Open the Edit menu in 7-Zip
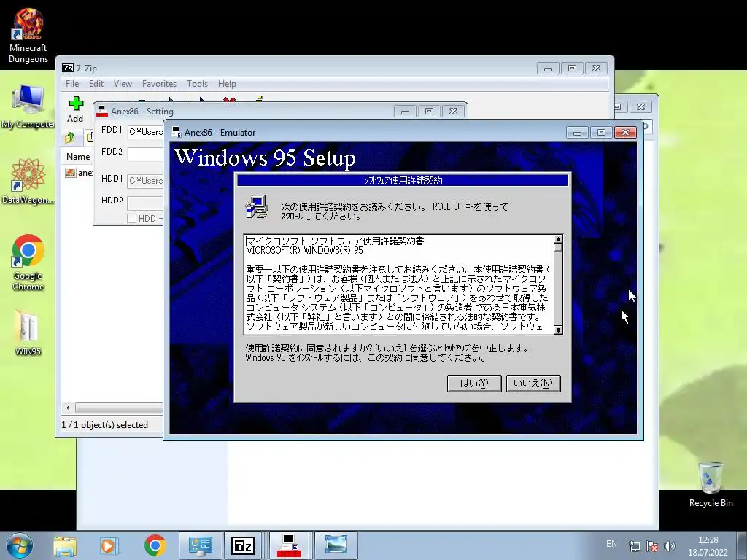Image resolution: width=747 pixels, height=560 pixels. coord(96,84)
